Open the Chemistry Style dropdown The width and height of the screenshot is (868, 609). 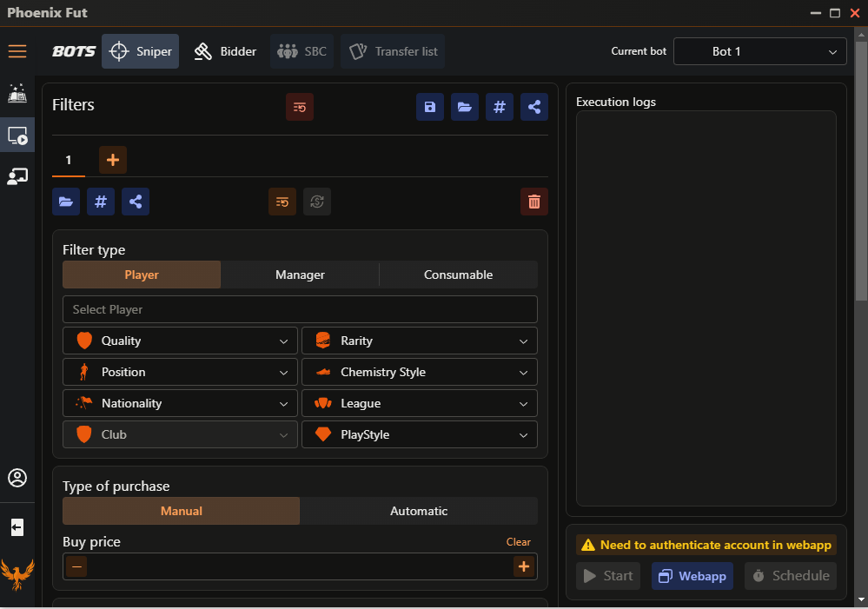(420, 372)
